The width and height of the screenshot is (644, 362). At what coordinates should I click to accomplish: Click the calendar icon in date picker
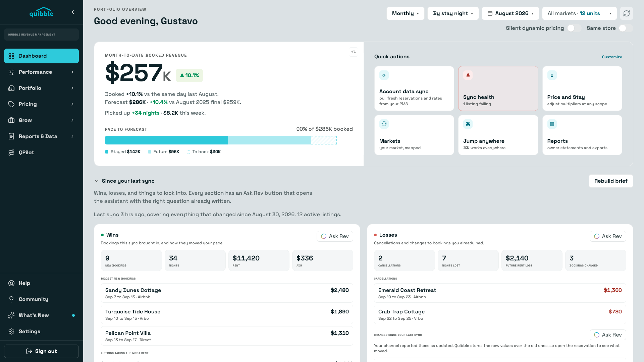pos(490,13)
